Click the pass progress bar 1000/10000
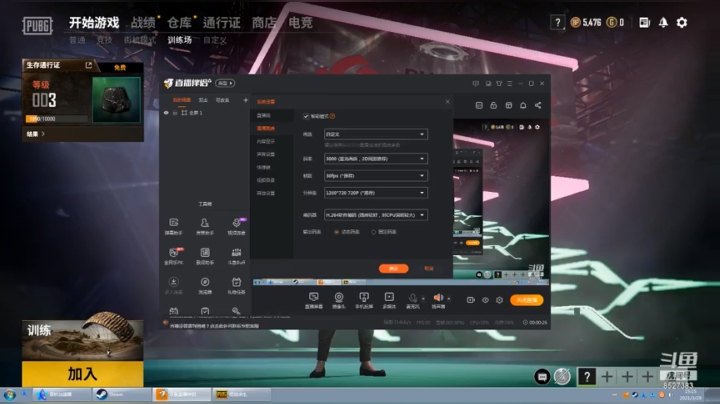The width and height of the screenshot is (720, 404). tap(57, 119)
